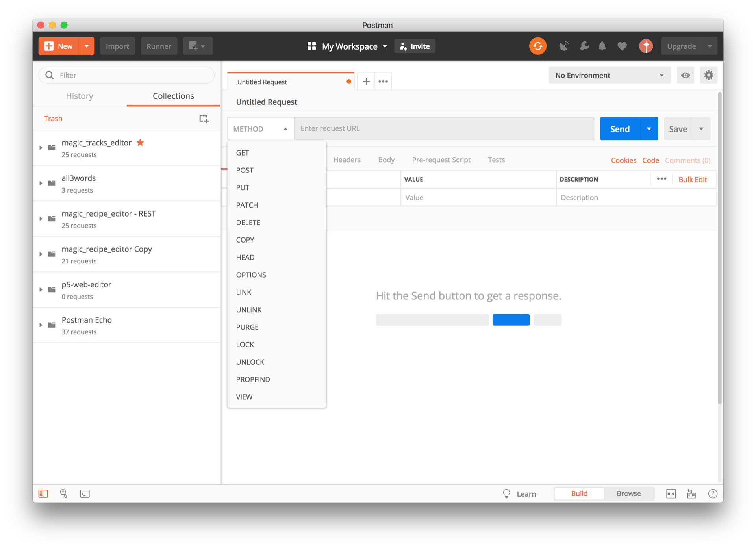Click the Enter request URL field
The height and width of the screenshot is (549, 756).
(444, 129)
